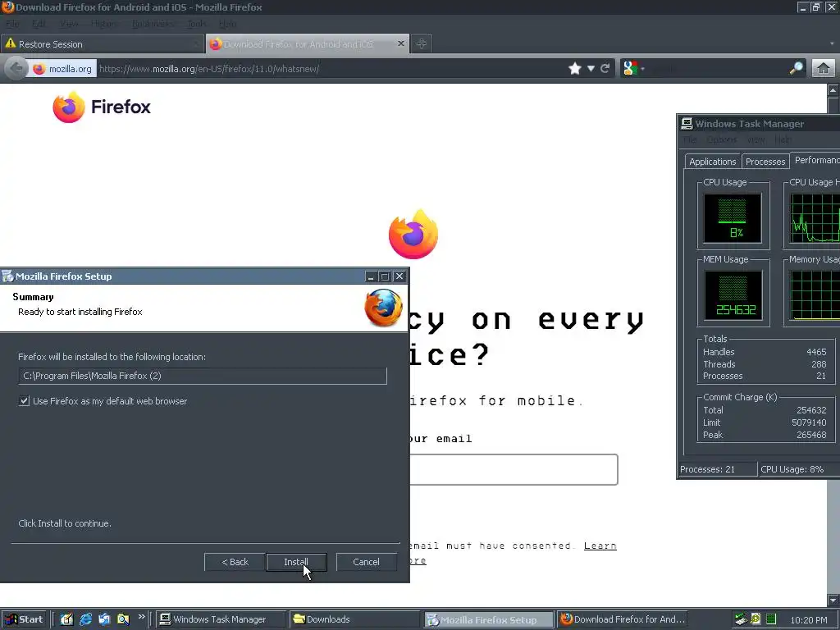This screenshot has height=630, width=840.
Task: Click the email input field on the page
Action: point(514,470)
